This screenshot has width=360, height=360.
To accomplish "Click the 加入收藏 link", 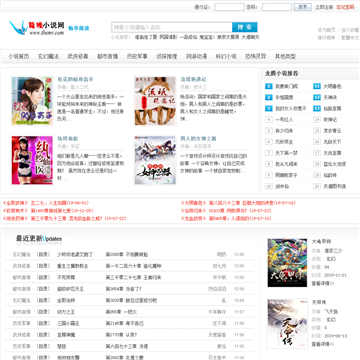I will 350,30.
